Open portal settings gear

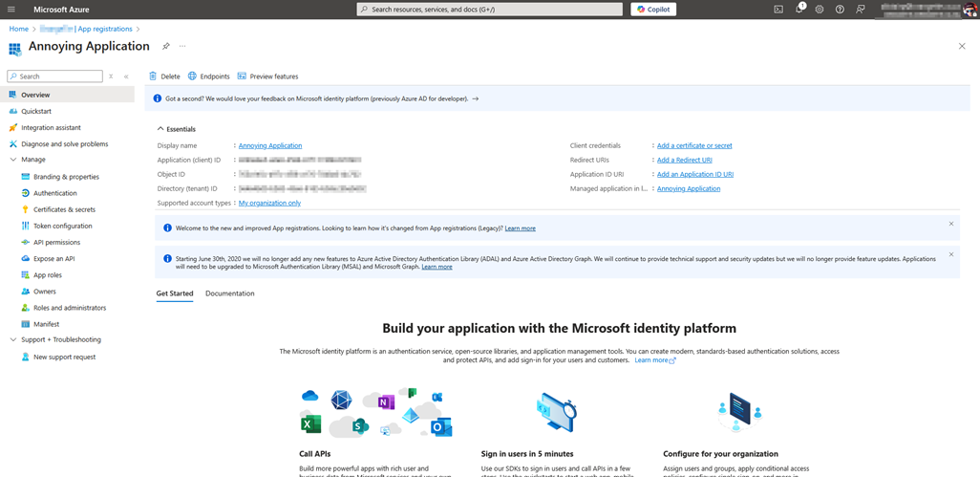click(820, 10)
